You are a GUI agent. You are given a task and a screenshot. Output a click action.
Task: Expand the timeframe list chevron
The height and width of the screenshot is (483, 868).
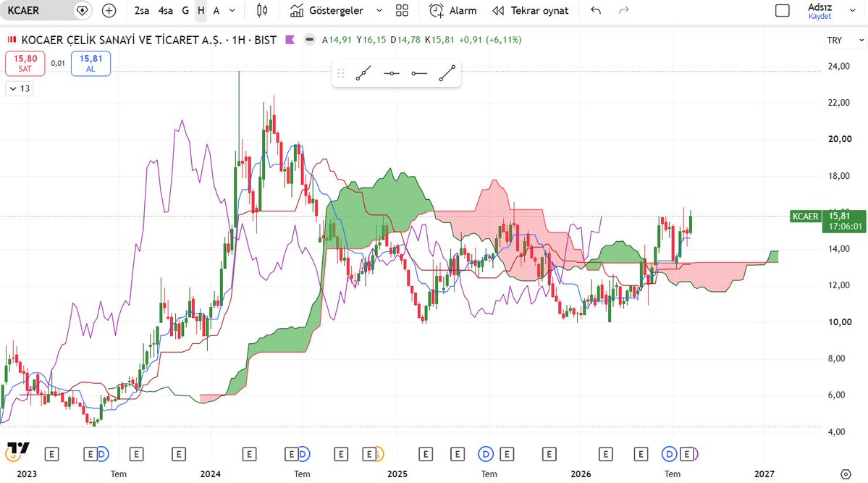232,11
